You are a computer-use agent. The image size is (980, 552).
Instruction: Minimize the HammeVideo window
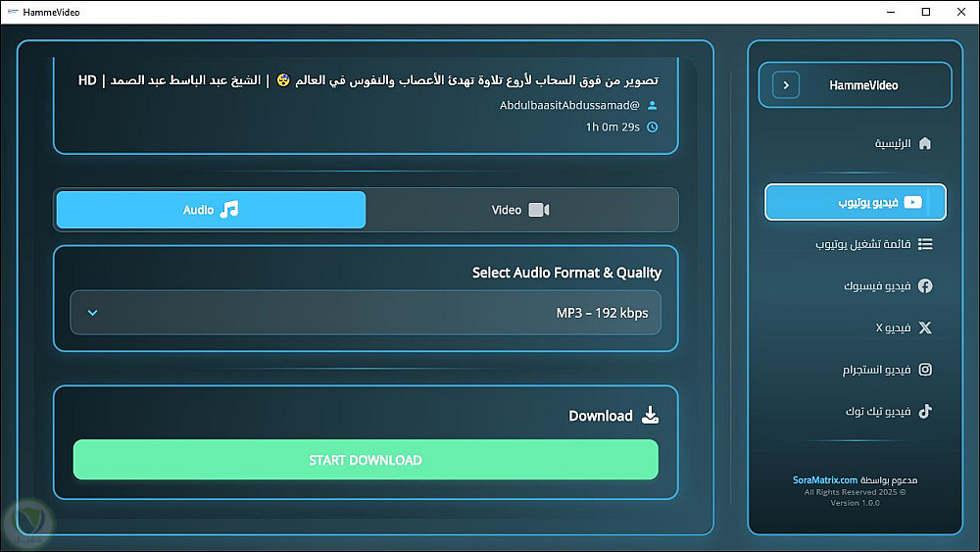coord(891,12)
